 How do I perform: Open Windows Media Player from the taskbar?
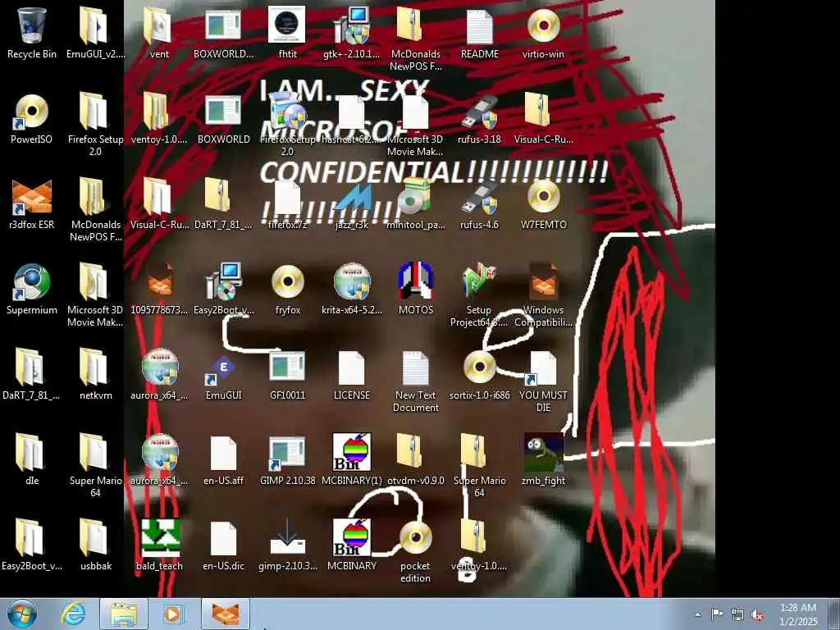pyautogui.click(x=173, y=614)
